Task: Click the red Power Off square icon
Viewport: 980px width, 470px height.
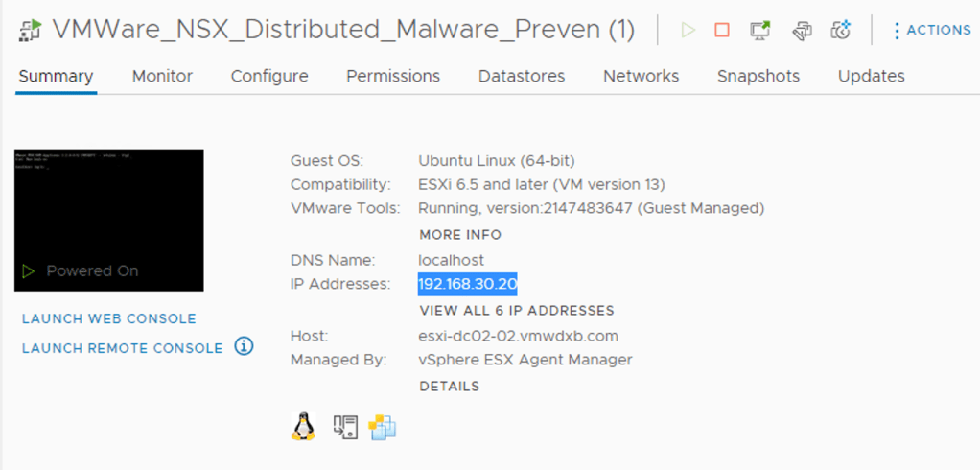Action: [x=722, y=31]
